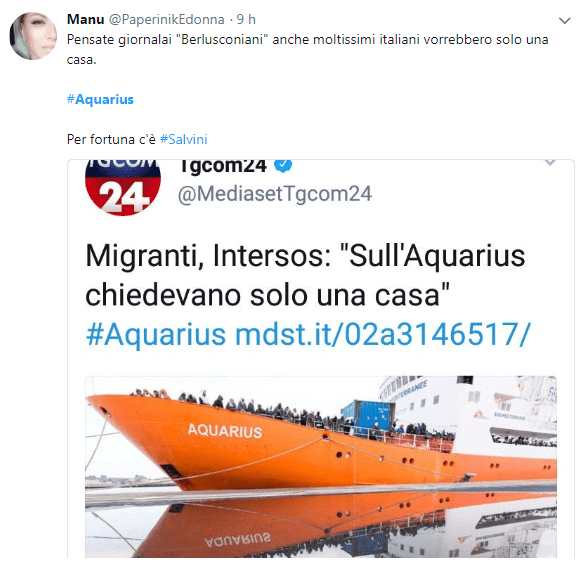Open the @PaperinikEdonna handle link
The image size is (584, 566).
pyautogui.click(x=166, y=19)
